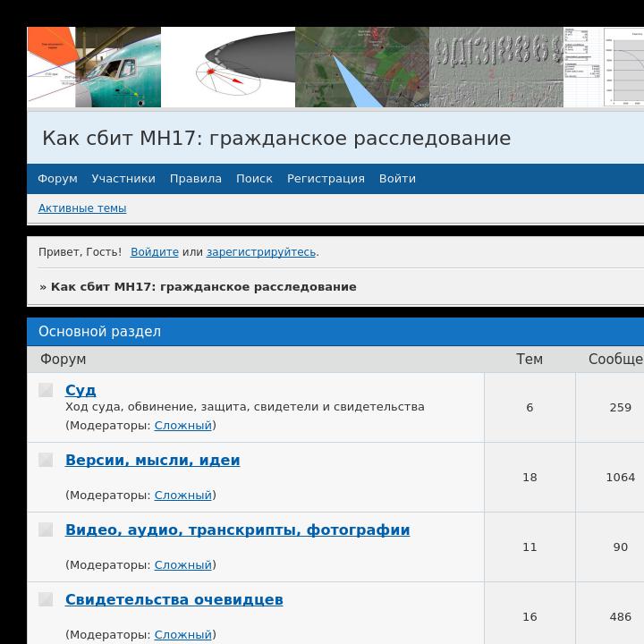
Task: Open Видео, аудио, транскрипты, фотографии forum
Action: click(x=237, y=530)
